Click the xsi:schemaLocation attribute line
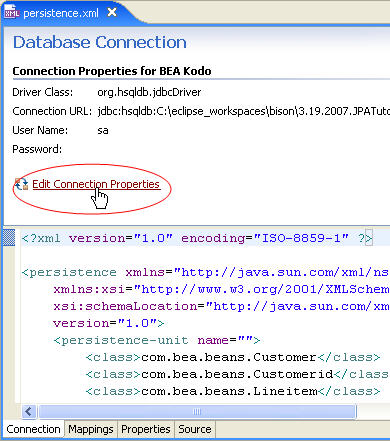Image resolution: width=390 pixels, height=441 pixels. 221,306
